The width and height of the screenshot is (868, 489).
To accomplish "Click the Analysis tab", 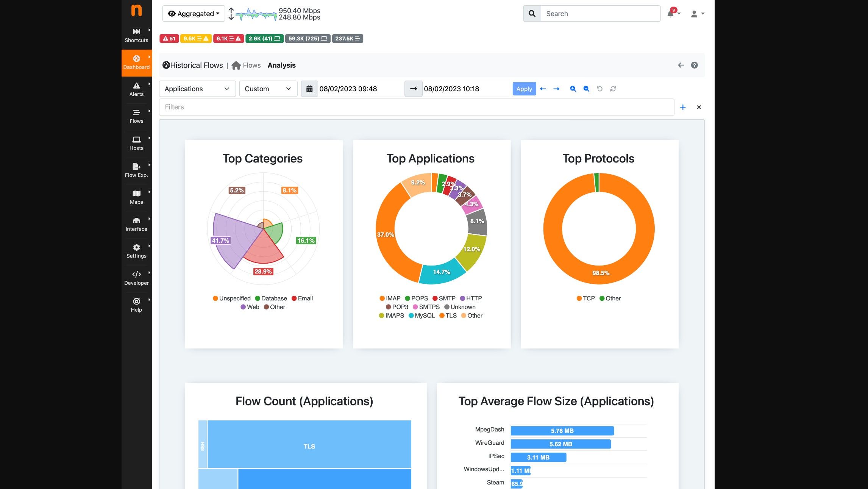I will coord(281,65).
